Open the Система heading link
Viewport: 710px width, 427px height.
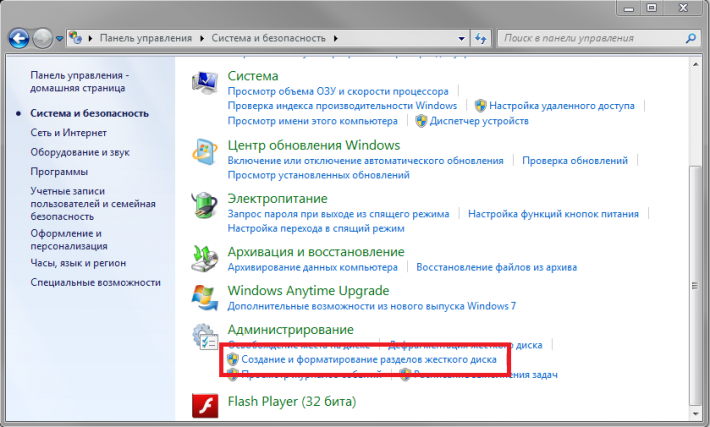pyautogui.click(x=253, y=76)
